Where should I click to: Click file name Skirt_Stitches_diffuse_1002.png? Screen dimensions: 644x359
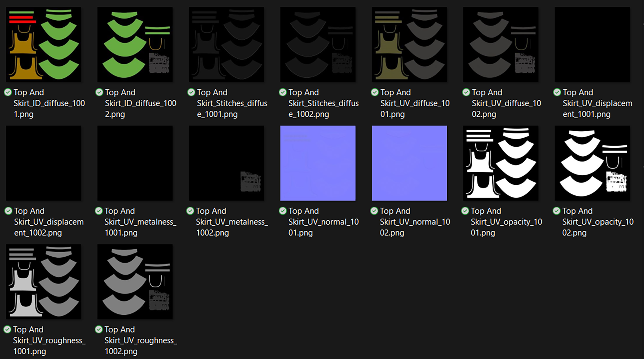[x=324, y=103]
